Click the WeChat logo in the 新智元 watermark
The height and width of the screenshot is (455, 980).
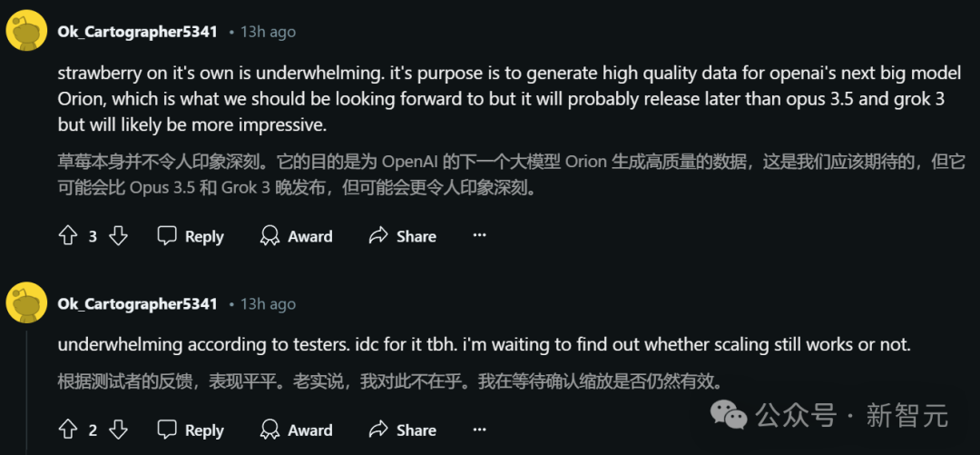click(729, 415)
